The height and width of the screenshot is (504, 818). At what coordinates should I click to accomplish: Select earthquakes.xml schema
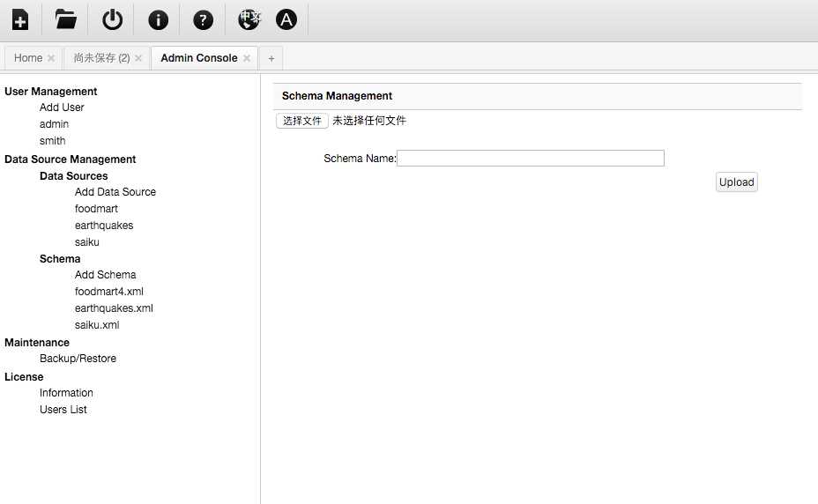(114, 308)
